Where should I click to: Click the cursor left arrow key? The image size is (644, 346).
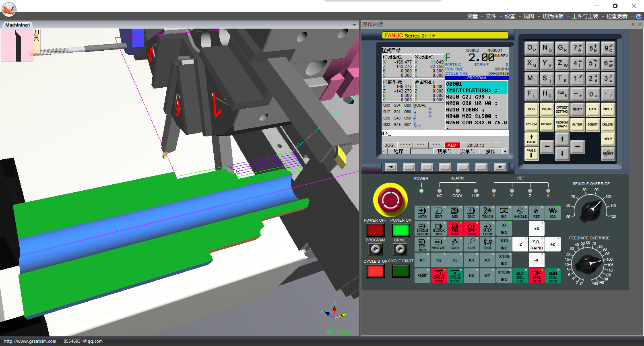pyautogui.click(x=547, y=146)
